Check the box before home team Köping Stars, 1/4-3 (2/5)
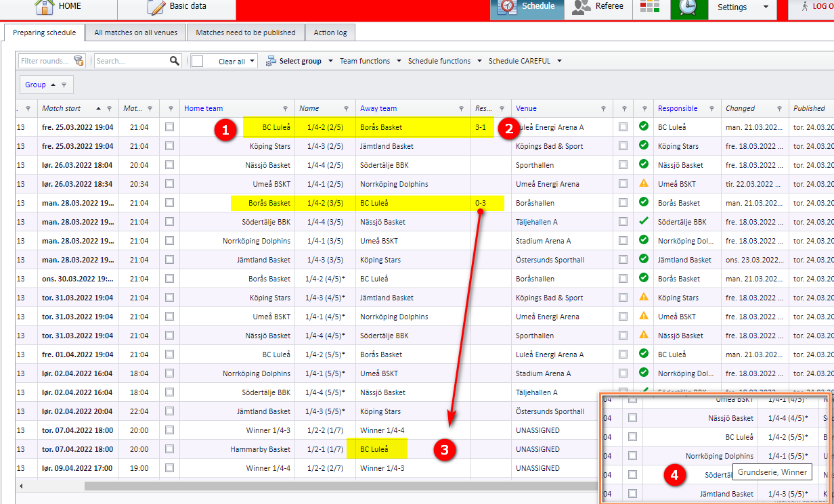Image resolution: width=834 pixels, height=504 pixels. pos(169,145)
